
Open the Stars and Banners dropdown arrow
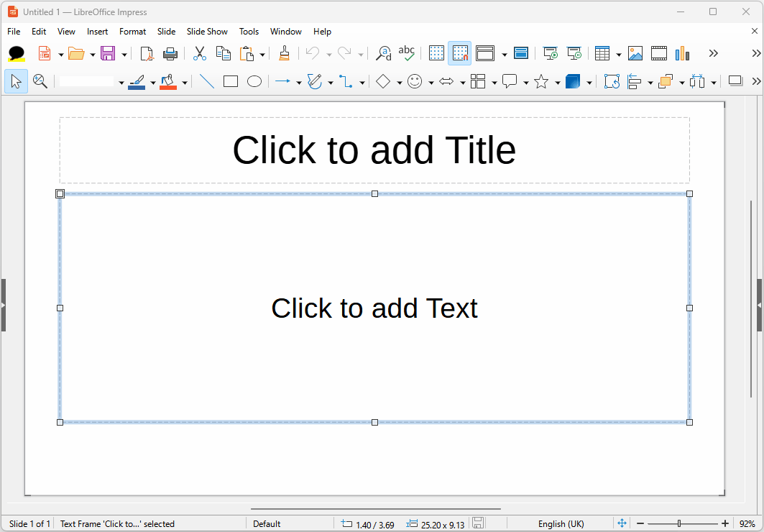click(558, 83)
